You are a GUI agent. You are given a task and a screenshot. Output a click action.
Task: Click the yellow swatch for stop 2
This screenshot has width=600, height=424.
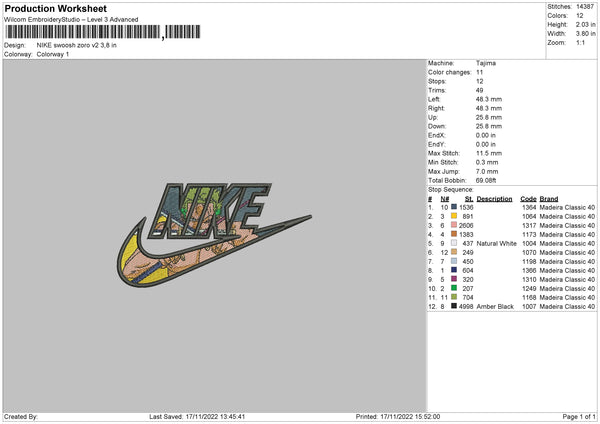coord(454,216)
